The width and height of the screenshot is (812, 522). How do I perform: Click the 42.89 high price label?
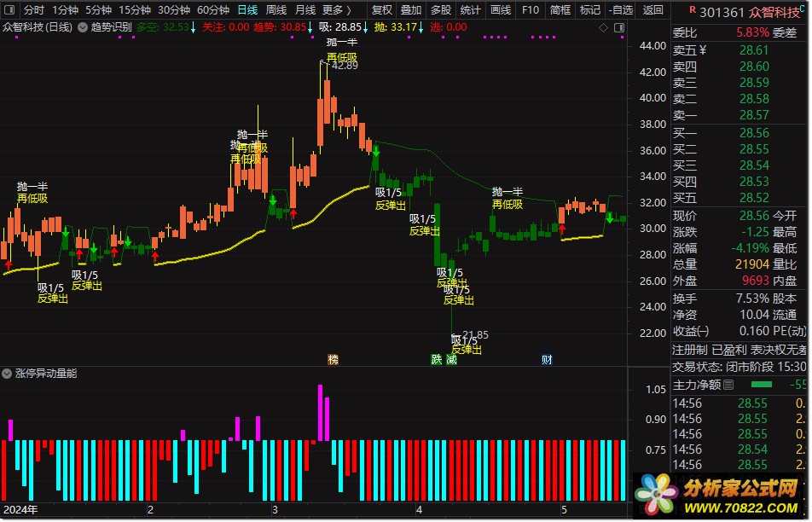tap(345, 65)
